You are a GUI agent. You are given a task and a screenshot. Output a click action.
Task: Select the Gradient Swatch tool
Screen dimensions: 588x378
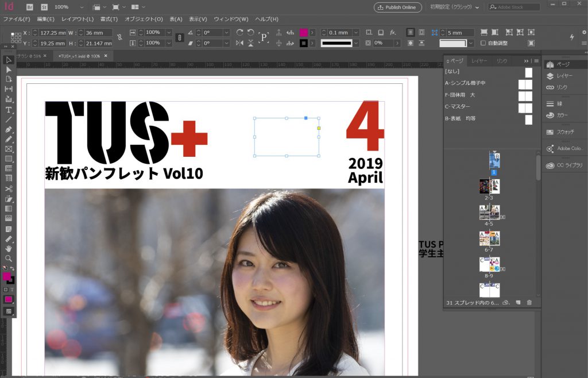8,209
